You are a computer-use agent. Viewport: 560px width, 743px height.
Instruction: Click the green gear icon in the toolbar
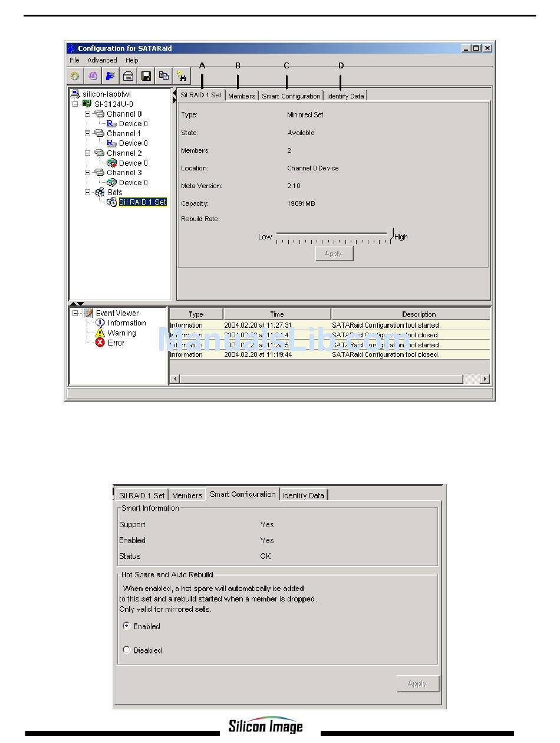[75, 76]
